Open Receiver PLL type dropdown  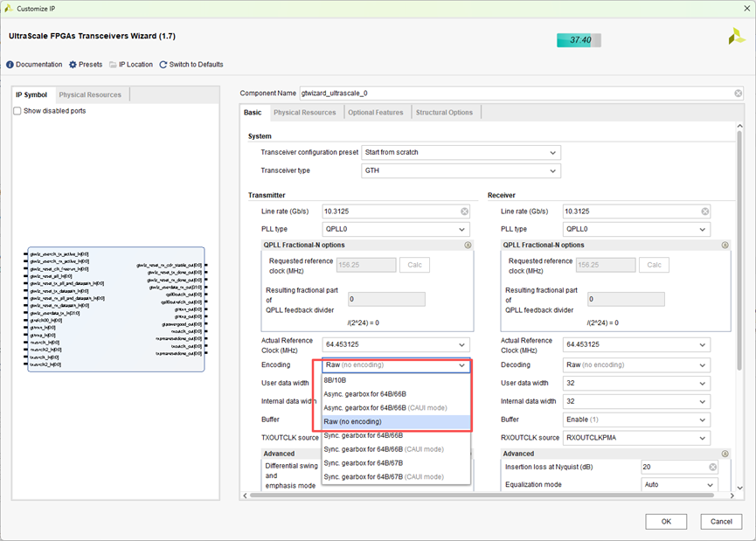click(636, 229)
